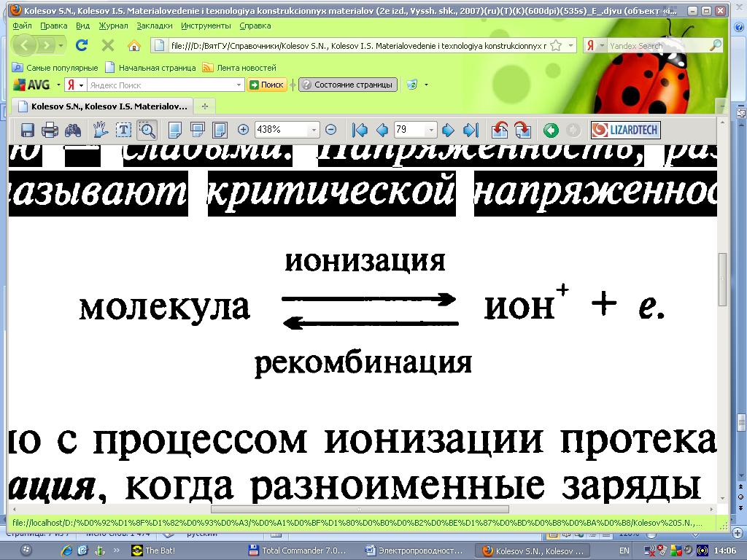The height and width of the screenshot is (560, 747).
Task: Open the tab list dropdown at tab bar end
Action: (x=722, y=106)
